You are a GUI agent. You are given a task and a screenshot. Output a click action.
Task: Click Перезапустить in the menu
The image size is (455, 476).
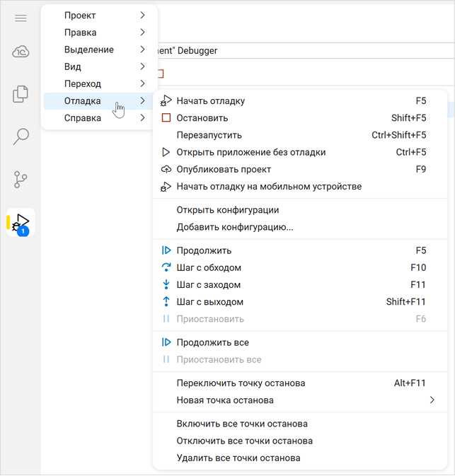[x=209, y=135]
